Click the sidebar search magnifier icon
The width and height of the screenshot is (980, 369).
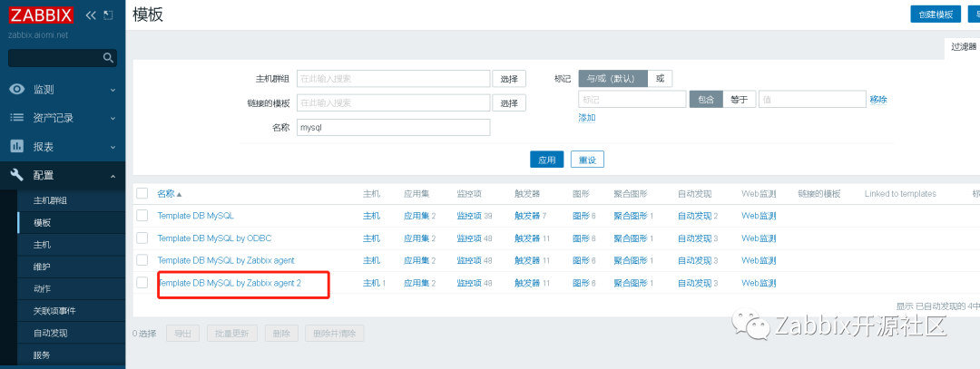click(x=108, y=58)
